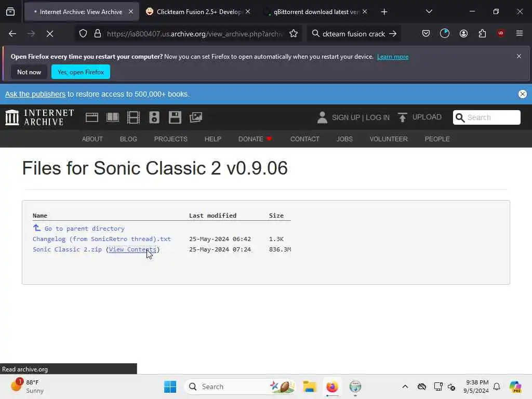This screenshot has height=399, width=532.
Task: Open a new browser tab
Action: (x=384, y=12)
